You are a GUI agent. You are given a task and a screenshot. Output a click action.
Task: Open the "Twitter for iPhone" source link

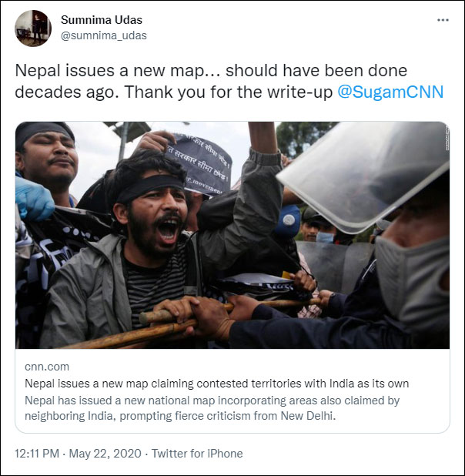point(199,454)
